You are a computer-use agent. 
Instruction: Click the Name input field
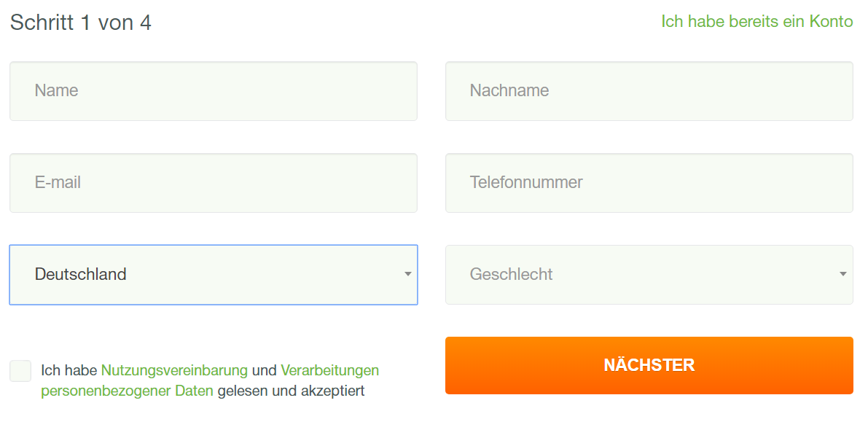coord(213,90)
